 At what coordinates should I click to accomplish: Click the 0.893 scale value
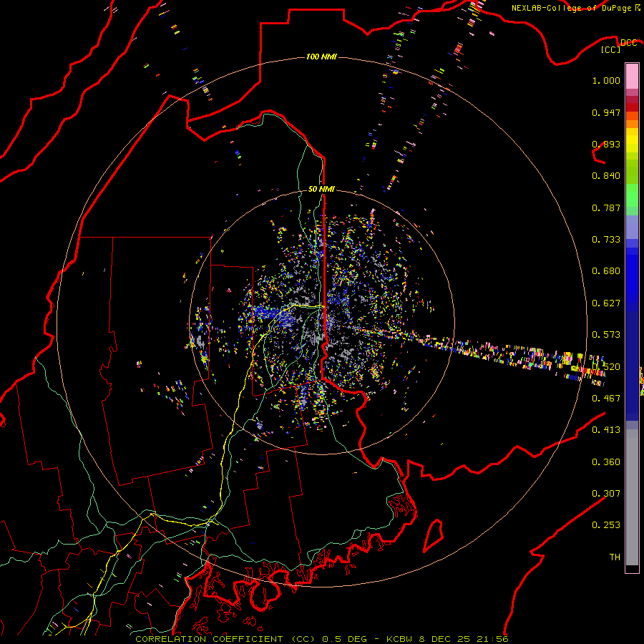tap(606, 144)
